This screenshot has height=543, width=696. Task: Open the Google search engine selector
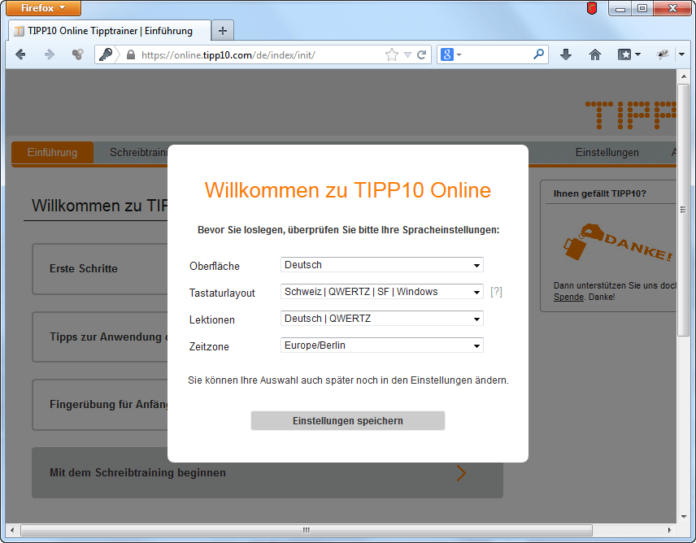click(451, 55)
